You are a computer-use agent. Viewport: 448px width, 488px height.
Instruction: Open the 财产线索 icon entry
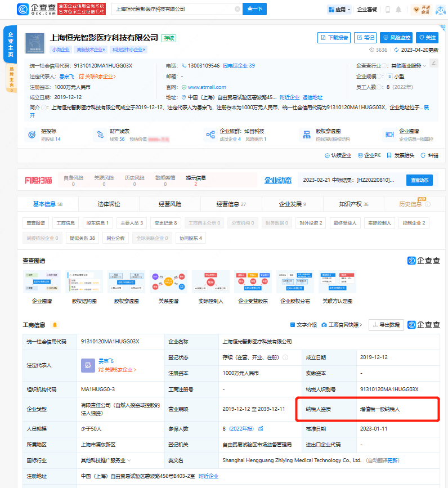[100, 135]
